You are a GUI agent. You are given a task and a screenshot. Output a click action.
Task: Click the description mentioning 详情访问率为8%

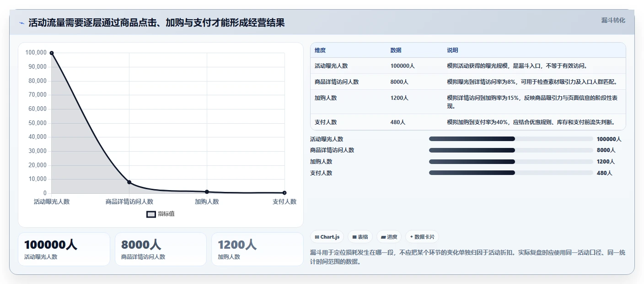click(533, 82)
